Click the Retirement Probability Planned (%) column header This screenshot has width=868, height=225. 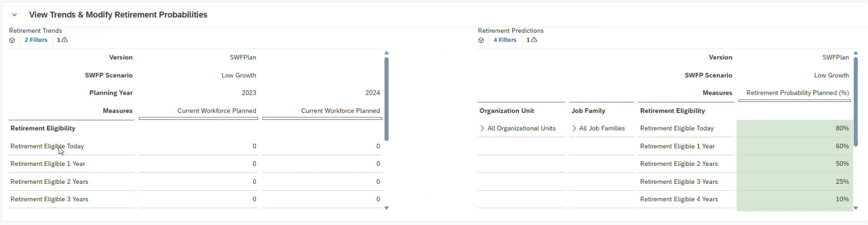pos(797,93)
